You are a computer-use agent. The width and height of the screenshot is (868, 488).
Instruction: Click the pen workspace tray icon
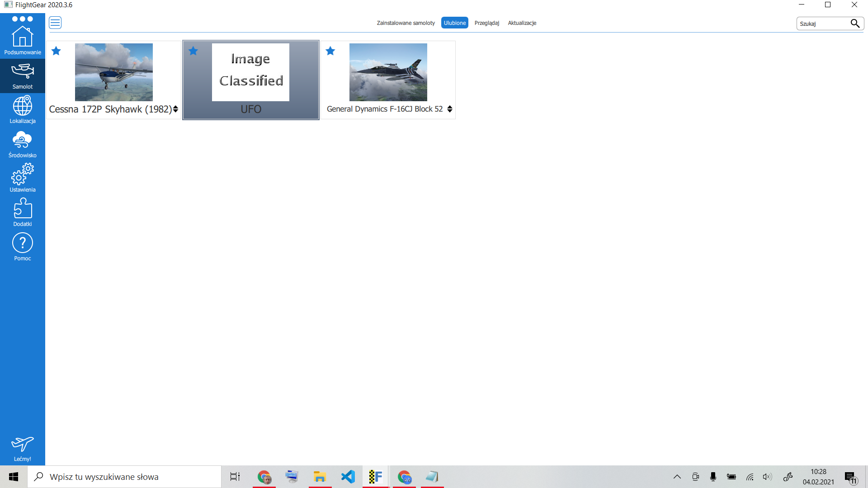point(788,477)
